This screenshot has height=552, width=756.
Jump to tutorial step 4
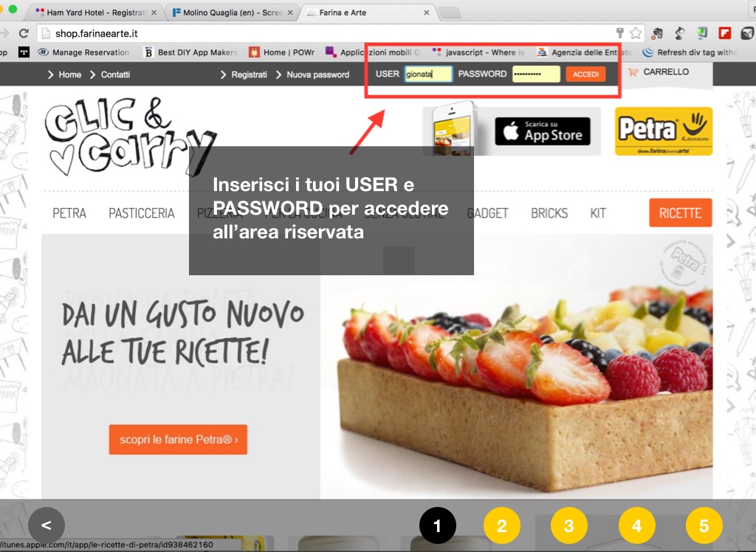click(x=637, y=526)
